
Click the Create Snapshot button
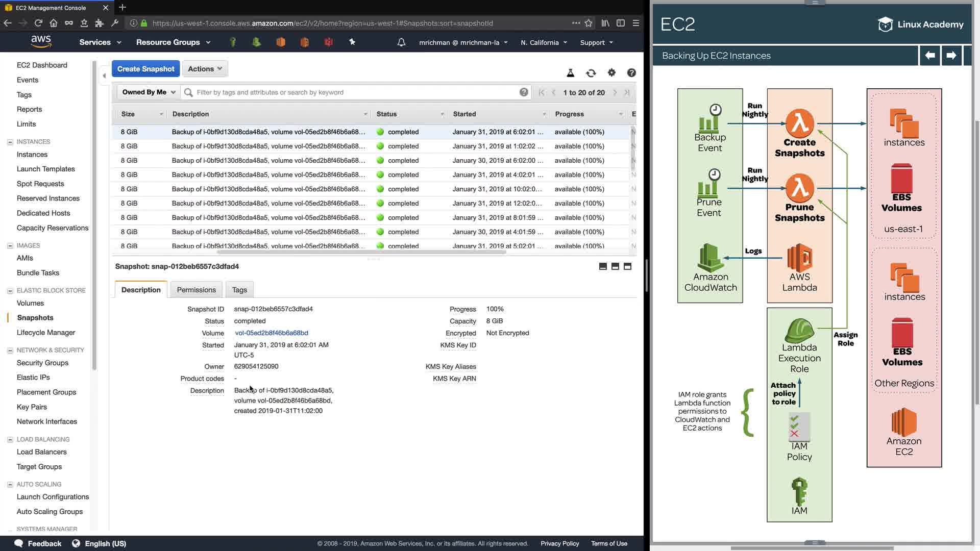pyautogui.click(x=145, y=69)
